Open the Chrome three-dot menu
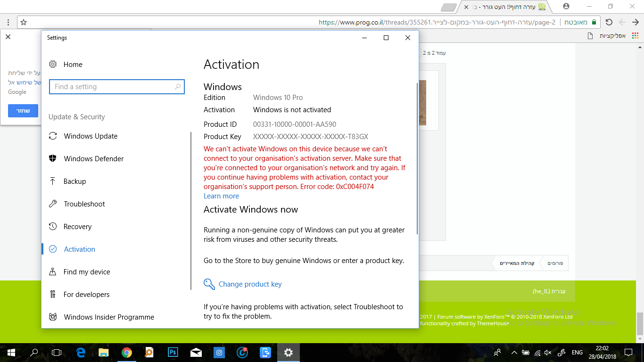The height and width of the screenshot is (362, 644). coord(8,22)
